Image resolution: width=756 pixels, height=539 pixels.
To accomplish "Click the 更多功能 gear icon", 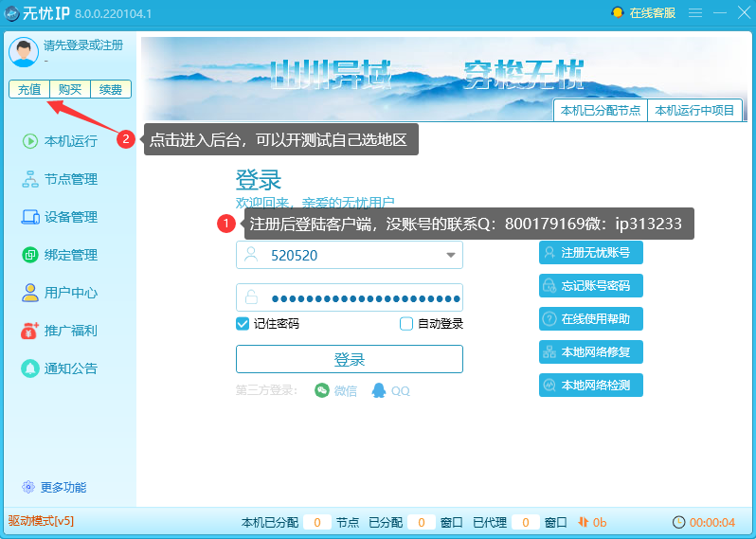I will point(28,487).
